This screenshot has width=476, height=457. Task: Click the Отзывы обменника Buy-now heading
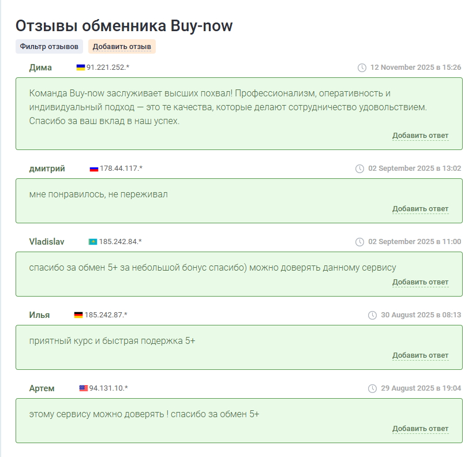click(x=123, y=26)
